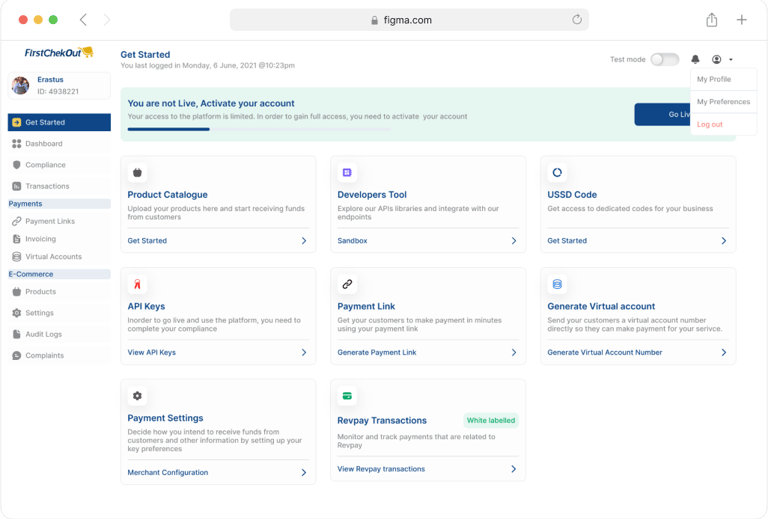Click the Revpay Transactions green card icon
Screen dimensions: 768x519
pyautogui.click(x=347, y=396)
